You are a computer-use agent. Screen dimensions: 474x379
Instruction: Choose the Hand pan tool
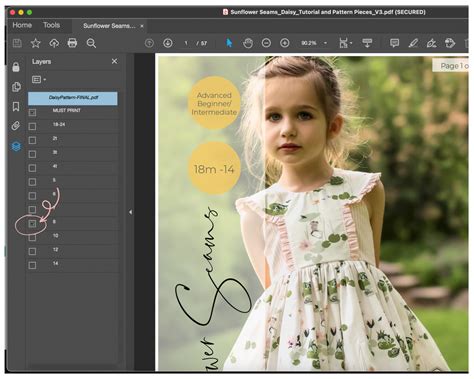coord(248,43)
